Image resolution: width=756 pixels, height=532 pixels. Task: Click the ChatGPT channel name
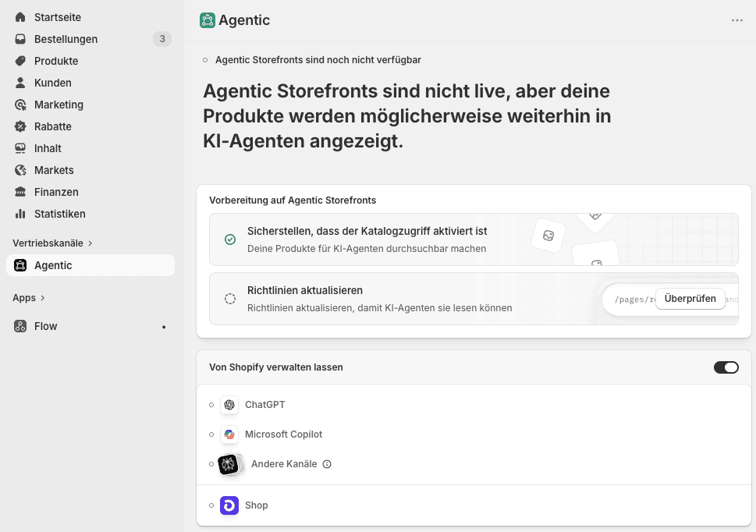pos(264,405)
